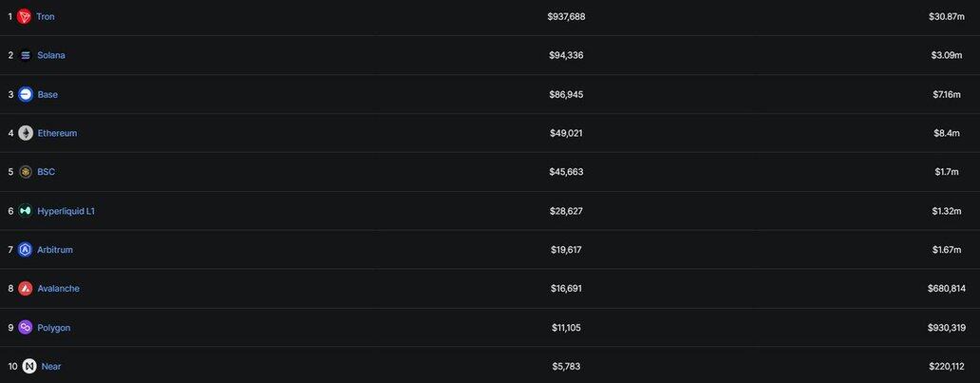980x383 pixels.
Task: Open the Avalanche chain link
Action: [59, 289]
